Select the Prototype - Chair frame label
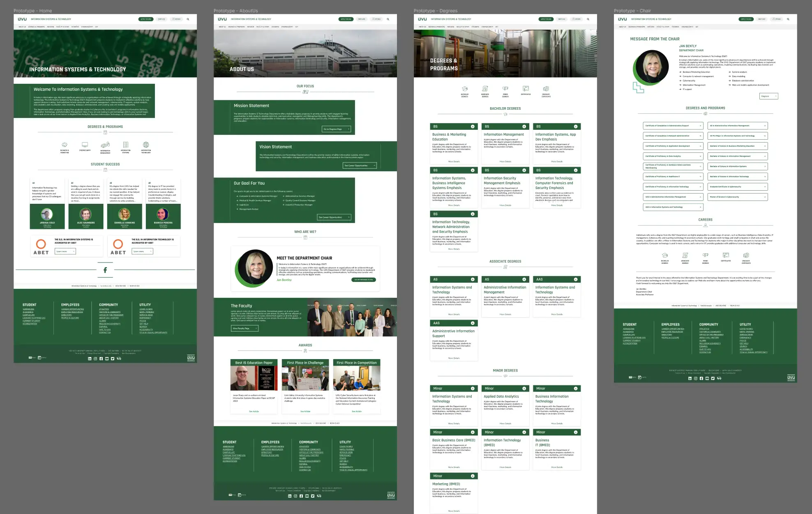This screenshot has width=812, height=514. 632,11
